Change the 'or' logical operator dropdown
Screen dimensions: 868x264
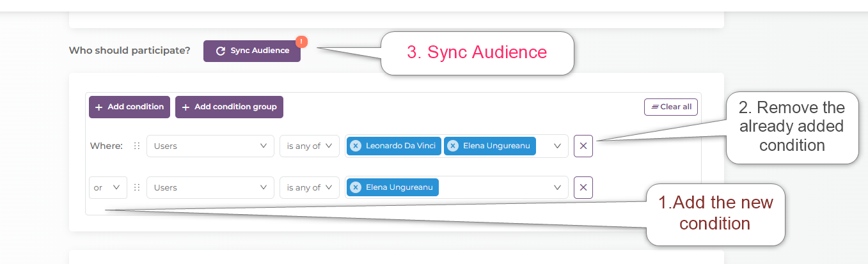107,187
